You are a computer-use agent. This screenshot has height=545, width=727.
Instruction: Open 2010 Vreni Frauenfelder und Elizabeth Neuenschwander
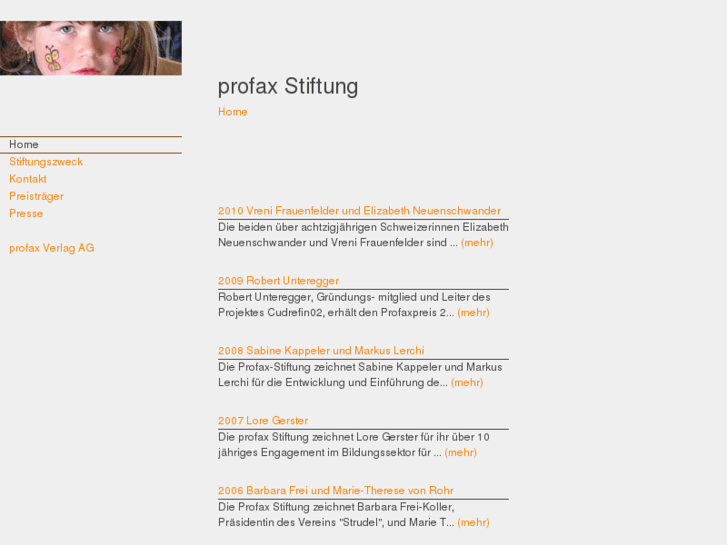pyautogui.click(x=359, y=211)
